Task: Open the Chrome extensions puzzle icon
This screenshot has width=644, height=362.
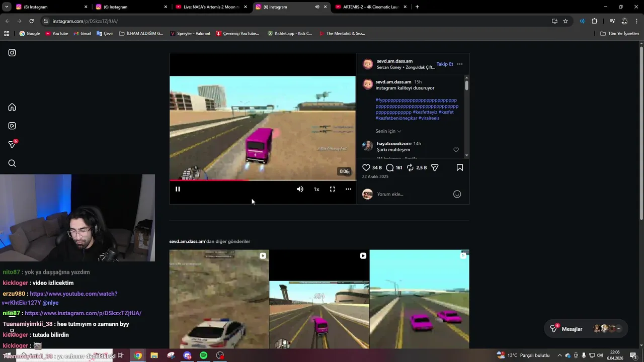Action: 594,21
